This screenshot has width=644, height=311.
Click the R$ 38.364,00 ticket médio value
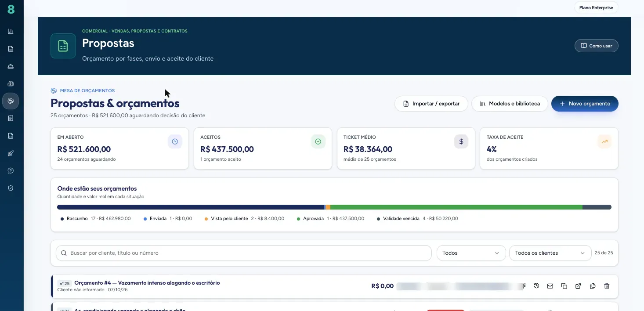tap(368, 149)
